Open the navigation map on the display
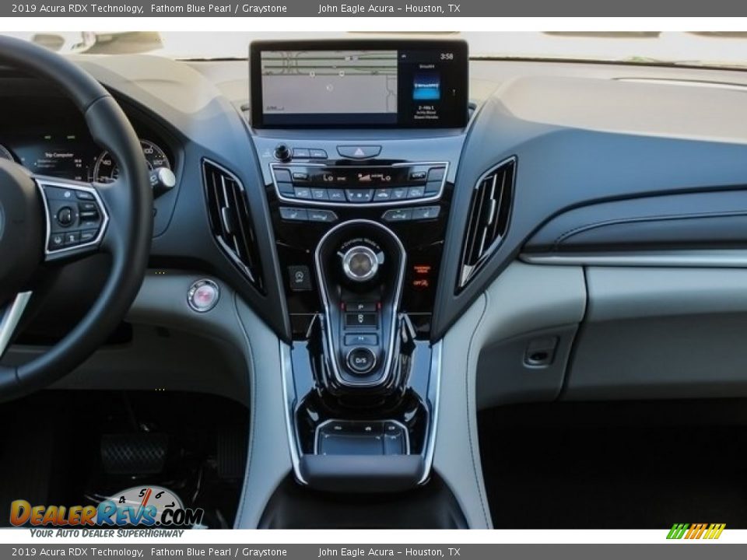This screenshot has height=560, width=747. (x=327, y=82)
